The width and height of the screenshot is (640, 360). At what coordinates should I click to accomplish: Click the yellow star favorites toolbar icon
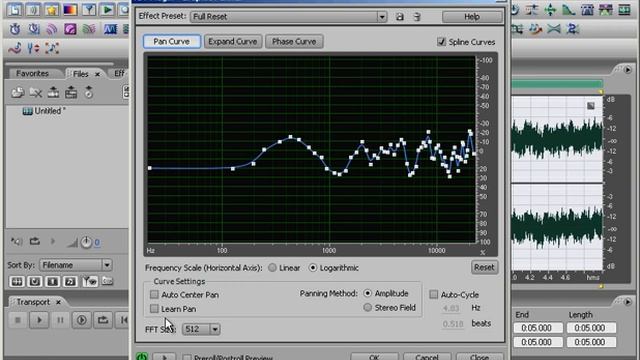52,9
